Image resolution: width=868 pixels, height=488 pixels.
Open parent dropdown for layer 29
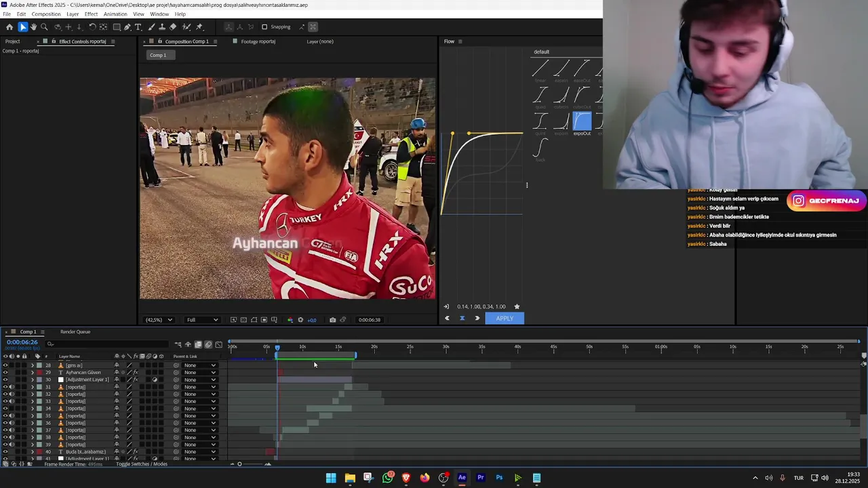[200, 373]
